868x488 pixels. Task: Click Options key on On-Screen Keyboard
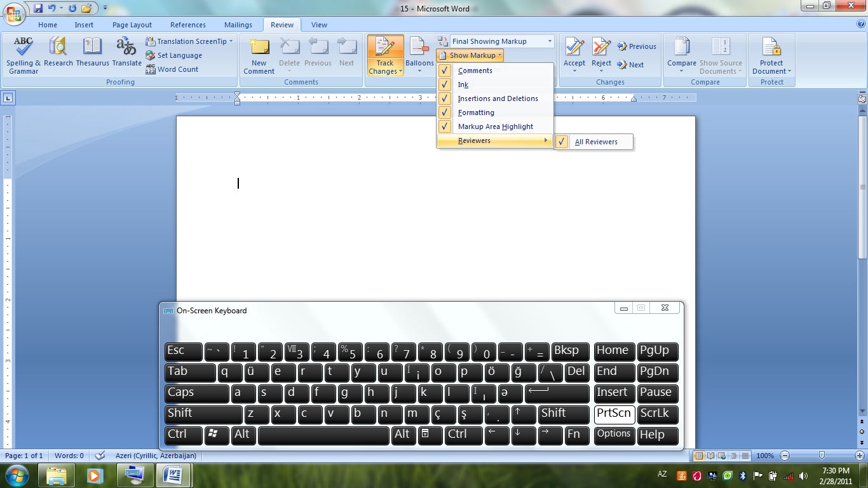coord(614,435)
